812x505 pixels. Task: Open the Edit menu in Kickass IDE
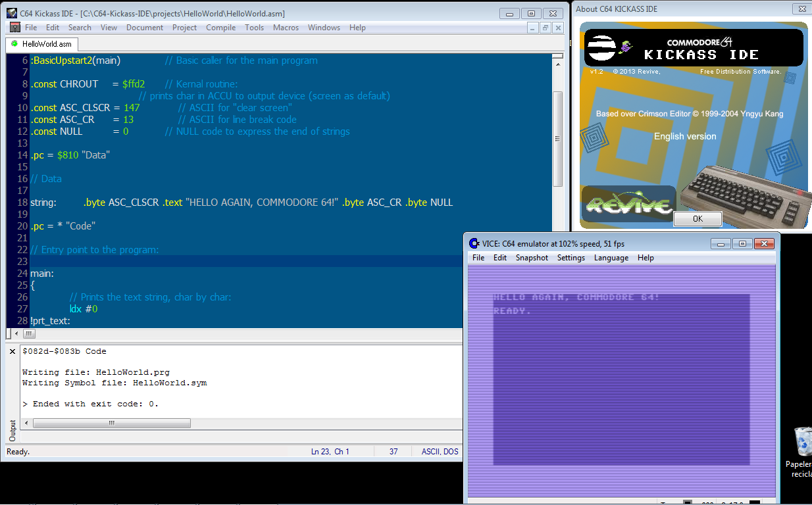(53, 28)
